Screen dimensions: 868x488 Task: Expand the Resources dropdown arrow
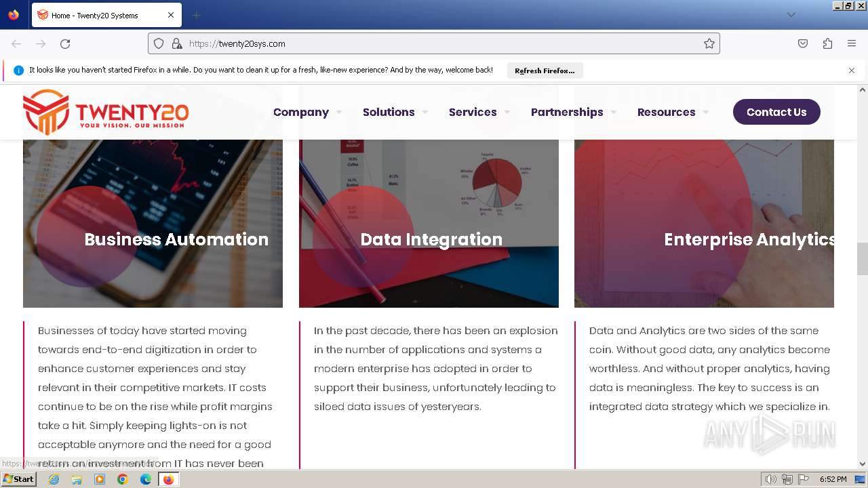[x=706, y=113]
